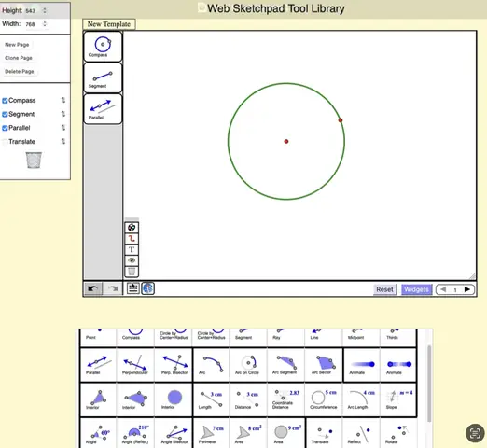
Task: Pick the Arc Sector tool
Action: point(324,365)
